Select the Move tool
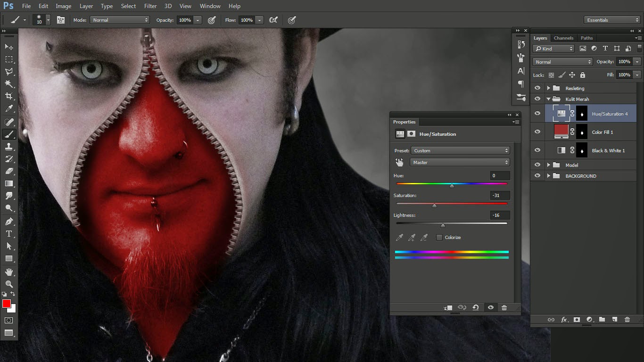644x362 pixels. (9, 47)
